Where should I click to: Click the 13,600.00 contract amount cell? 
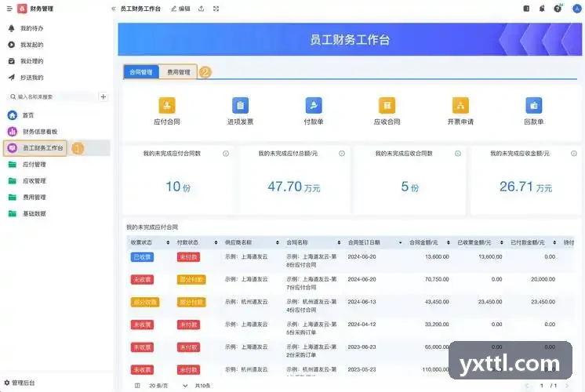437,257
